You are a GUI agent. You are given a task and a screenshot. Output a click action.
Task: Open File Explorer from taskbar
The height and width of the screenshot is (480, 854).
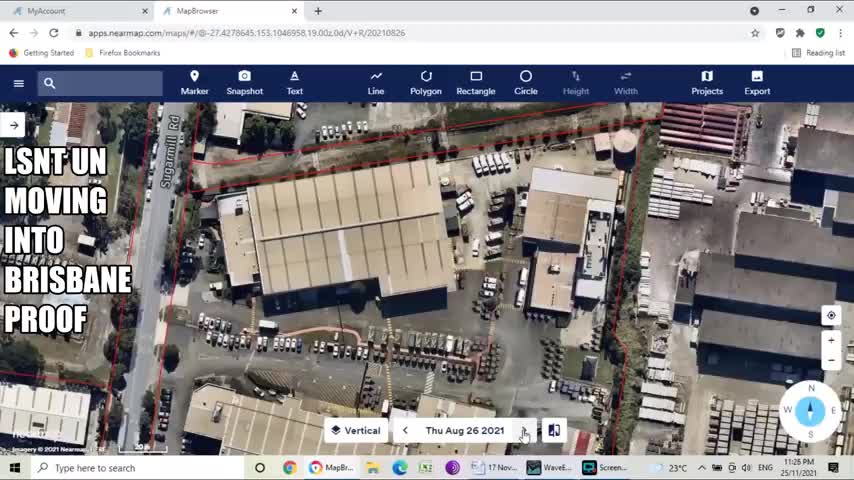click(373, 468)
